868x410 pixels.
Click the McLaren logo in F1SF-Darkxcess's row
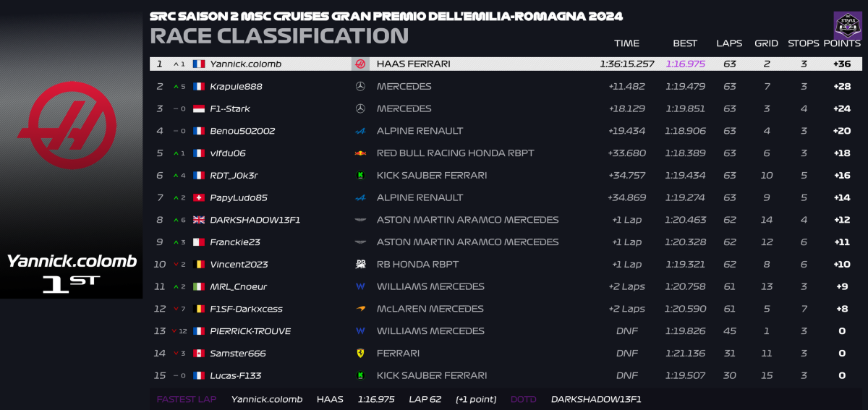pyautogui.click(x=360, y=309)
